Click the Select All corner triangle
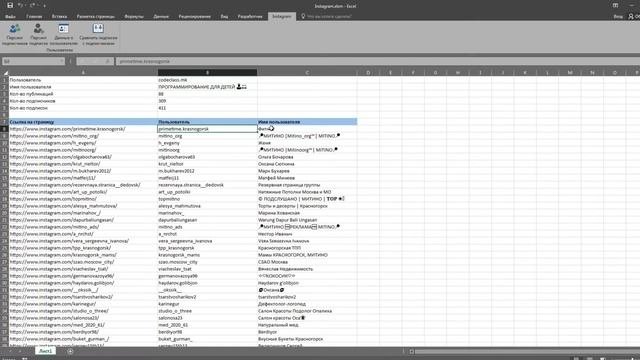640x360 pixels. click(5, 73)
